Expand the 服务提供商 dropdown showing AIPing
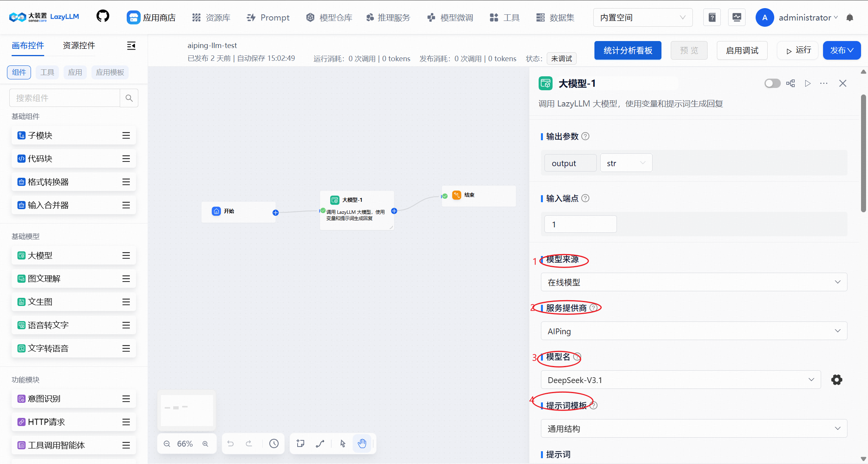The width and height of the screenshot is (868, 464). (694, 331)
